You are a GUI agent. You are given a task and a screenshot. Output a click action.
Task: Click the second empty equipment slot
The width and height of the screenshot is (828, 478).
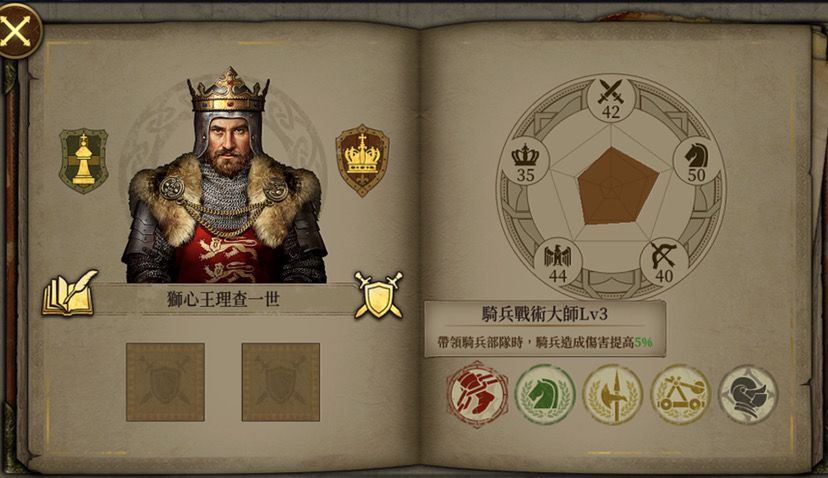click(281, 382)
